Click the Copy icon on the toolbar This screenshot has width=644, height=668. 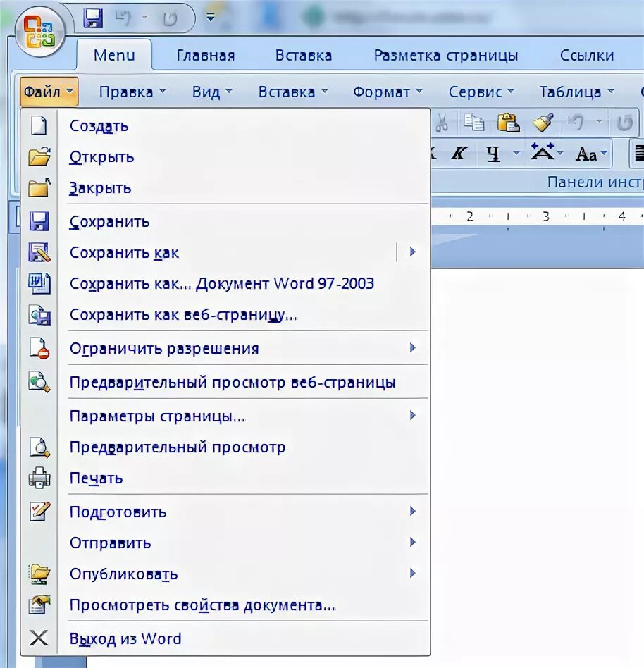pyautogui.click(x=475, y=122)
